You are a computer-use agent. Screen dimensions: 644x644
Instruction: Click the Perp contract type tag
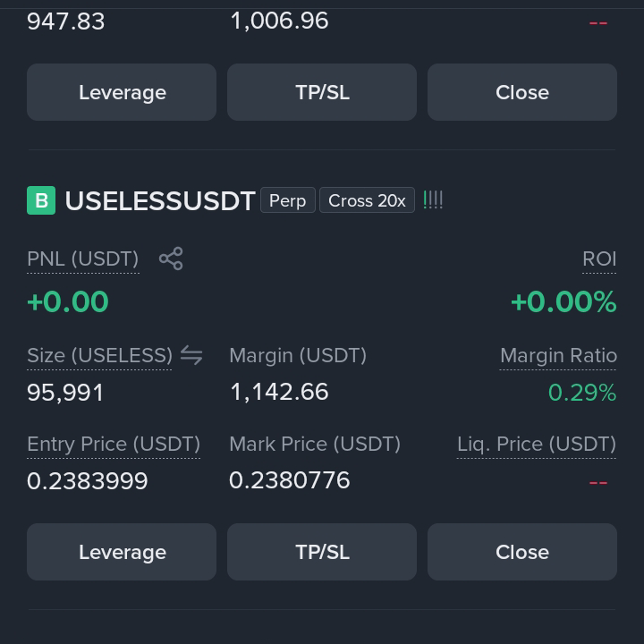click(287, 200)
